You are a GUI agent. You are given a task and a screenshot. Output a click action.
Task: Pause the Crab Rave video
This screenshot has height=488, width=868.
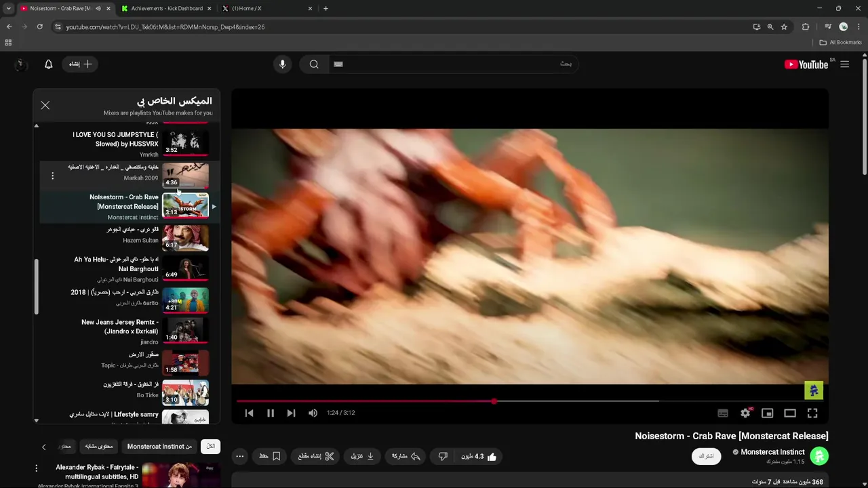tap(271, 413)
